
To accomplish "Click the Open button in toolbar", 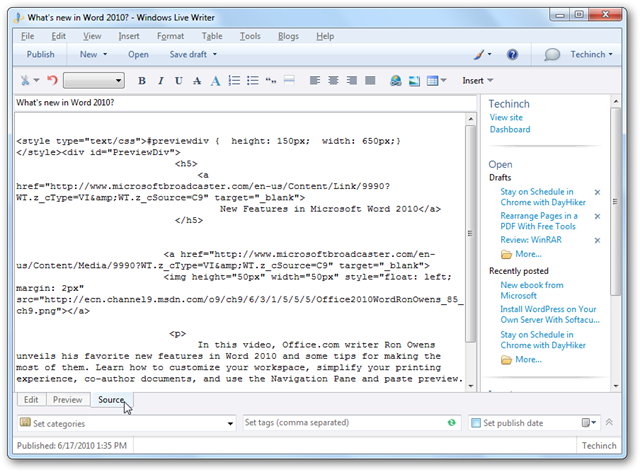I will pyautogui.click(x=138, y=54).
